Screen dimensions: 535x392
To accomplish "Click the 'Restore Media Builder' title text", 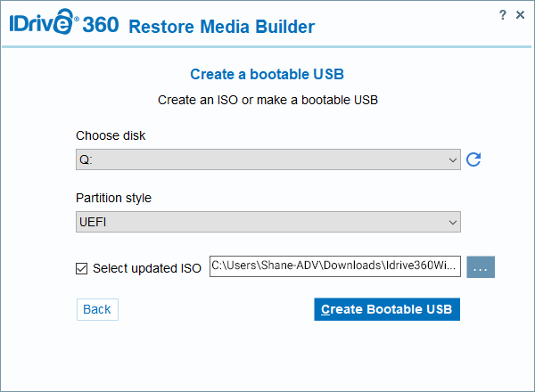I will 221,27.
